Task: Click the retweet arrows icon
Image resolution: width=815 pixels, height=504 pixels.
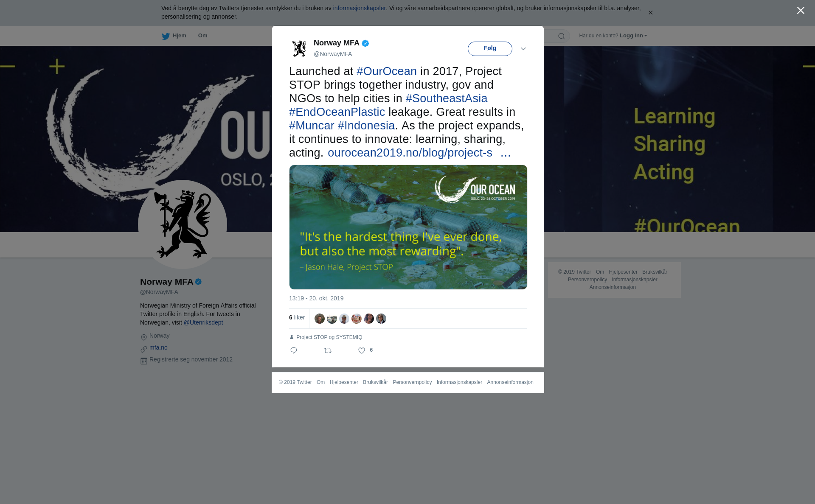Action: click(x=328, y=350)
